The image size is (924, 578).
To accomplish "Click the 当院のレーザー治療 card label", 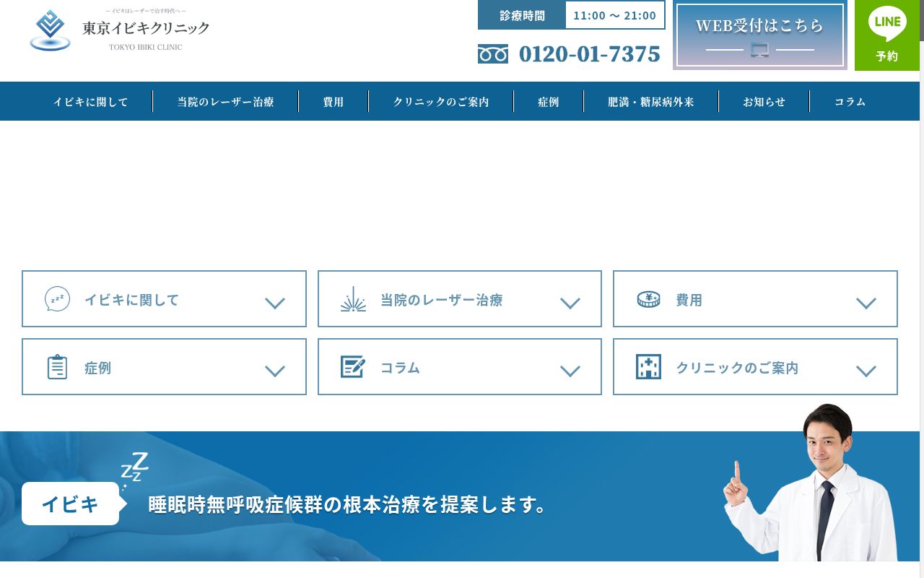I will click(442, 300).
